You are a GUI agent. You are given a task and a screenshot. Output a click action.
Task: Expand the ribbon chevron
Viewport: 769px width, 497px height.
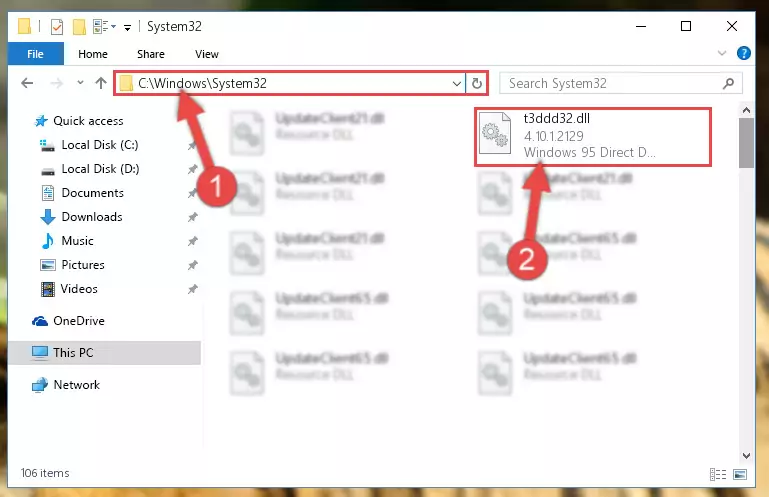coord(721,53)
